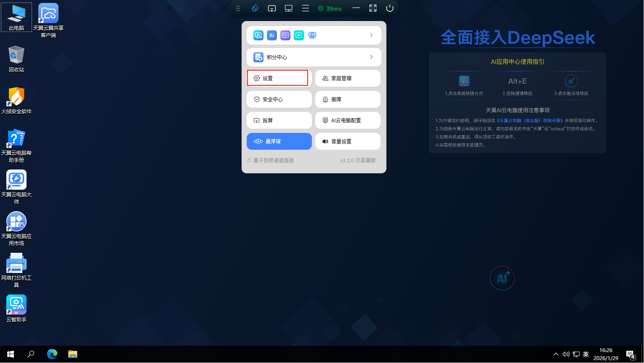Open the monitor with gear app icon in the panel

pos(312,35)
